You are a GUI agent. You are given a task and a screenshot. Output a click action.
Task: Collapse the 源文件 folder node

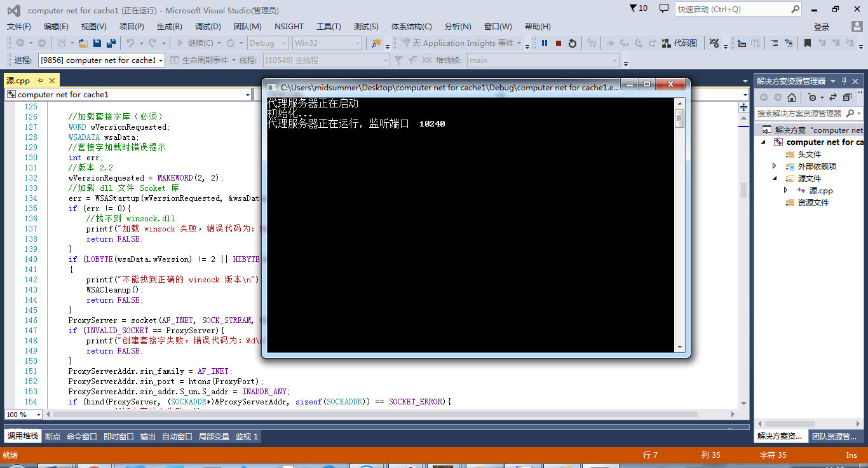click(x=774, y=178)
